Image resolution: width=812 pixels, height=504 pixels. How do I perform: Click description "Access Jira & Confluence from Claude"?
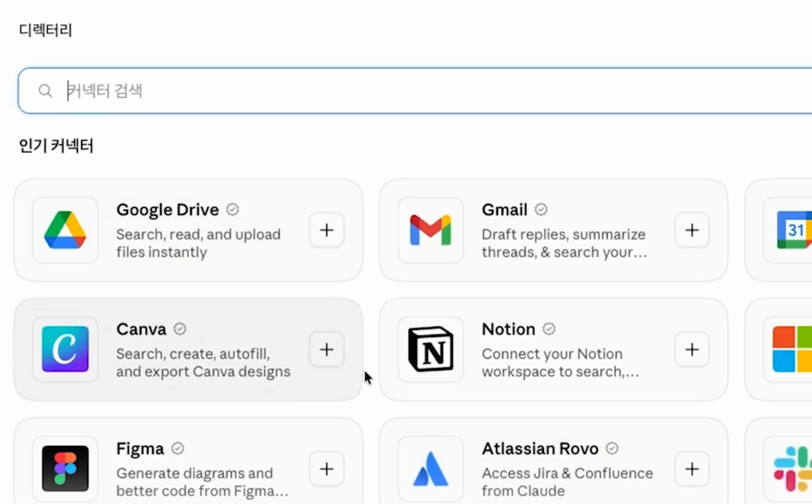(567, 482)
